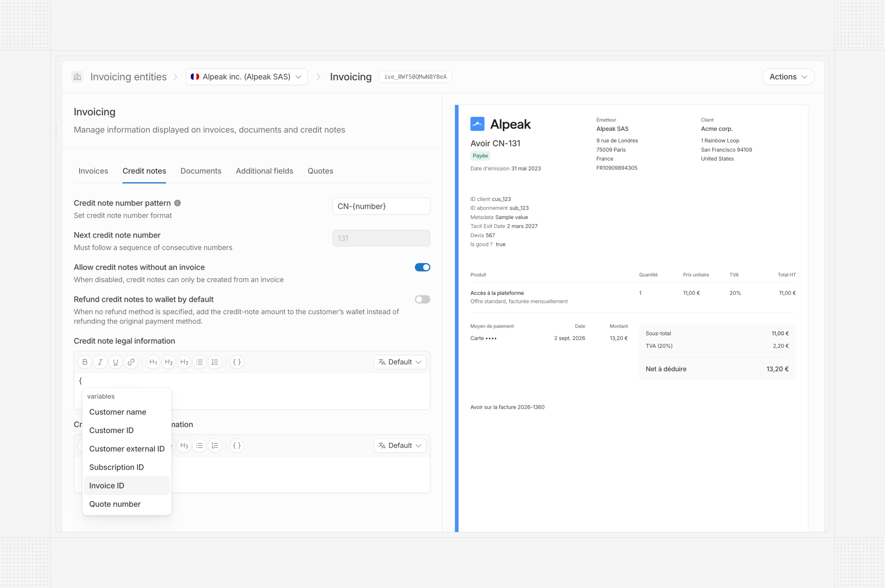This screenshot has width=885, height=588.
Task: Insert a link in the legal information editor
Action: tap(131, 362)
